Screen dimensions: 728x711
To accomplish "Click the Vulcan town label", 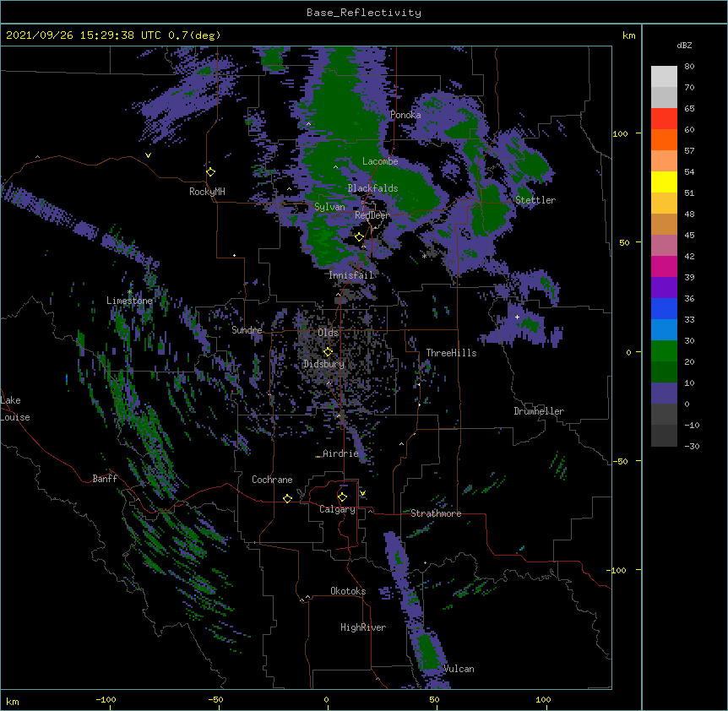I will [459, 669].
